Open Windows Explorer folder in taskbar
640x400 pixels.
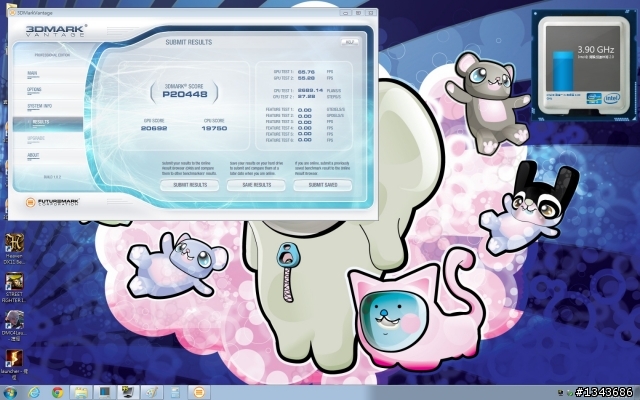(81, 393)
